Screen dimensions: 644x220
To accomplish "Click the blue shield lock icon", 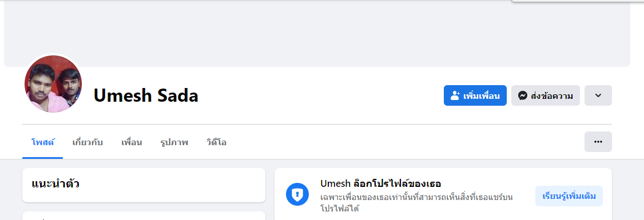I will 297,194.
